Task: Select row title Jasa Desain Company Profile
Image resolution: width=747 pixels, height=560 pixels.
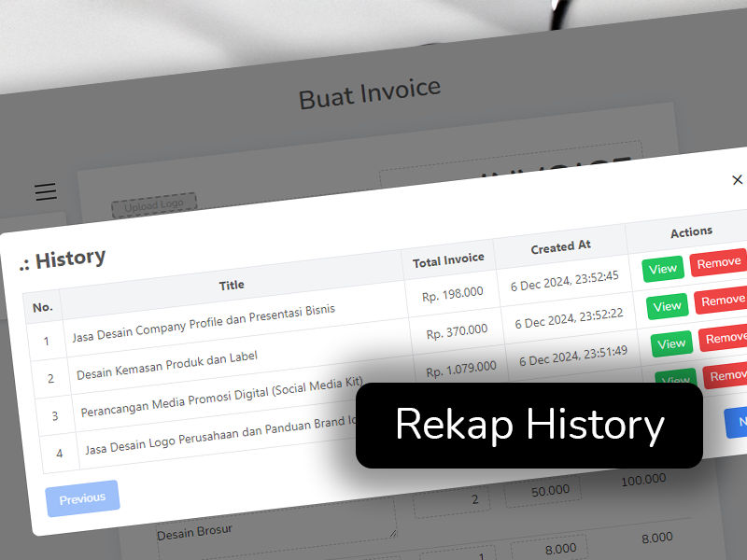Action: tap(204, 323)
